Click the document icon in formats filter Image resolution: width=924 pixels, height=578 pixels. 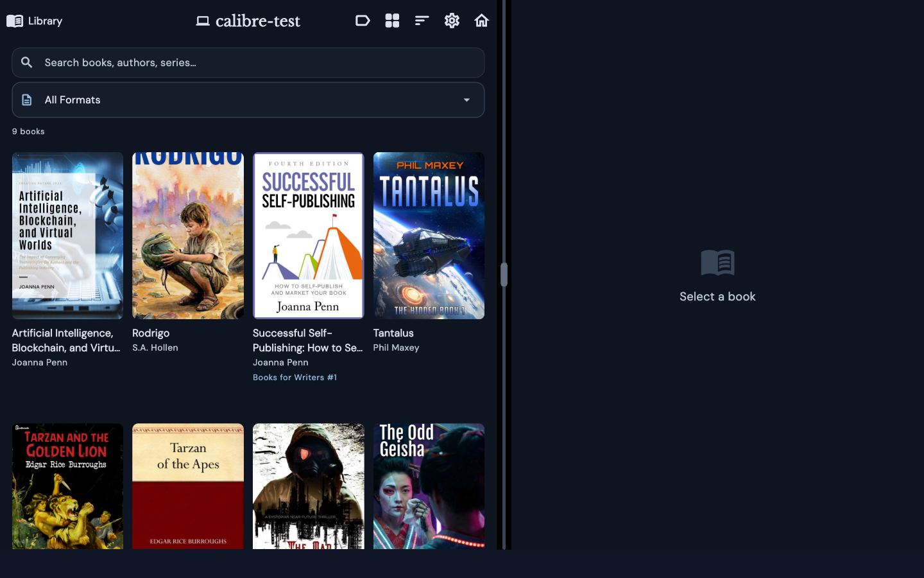pos(27,100)
